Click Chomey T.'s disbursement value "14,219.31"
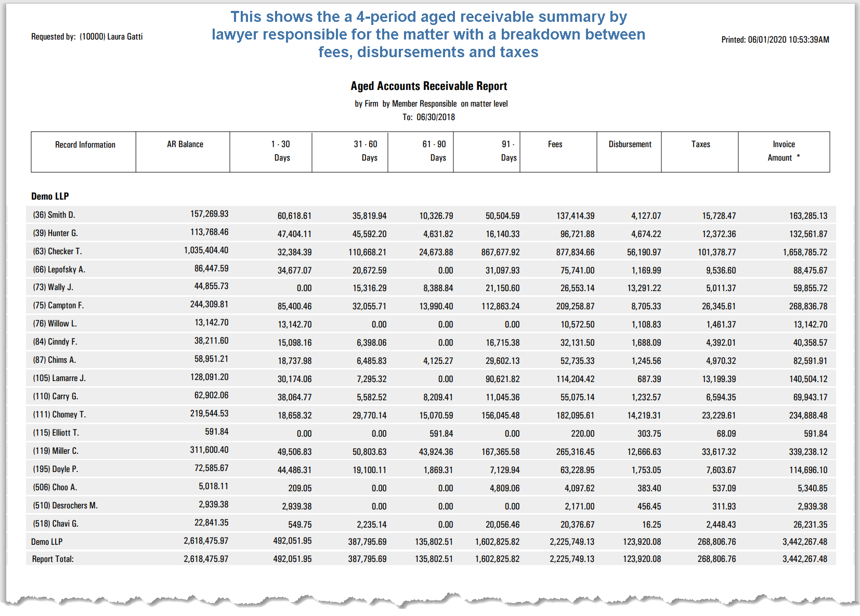 [x=644, y=415]
